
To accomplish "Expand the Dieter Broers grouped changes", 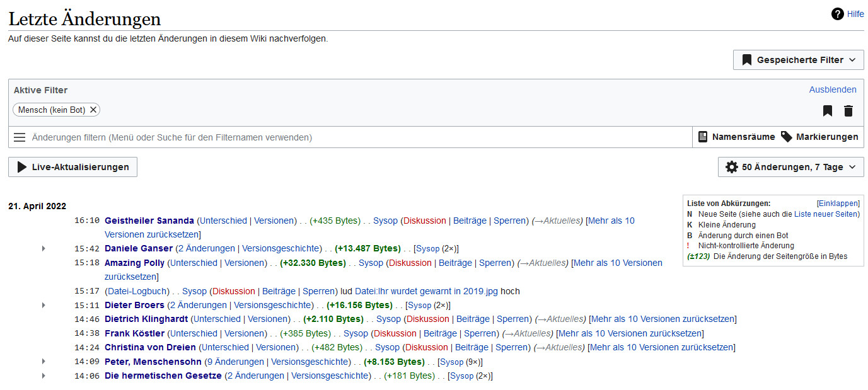I will 43,306.
